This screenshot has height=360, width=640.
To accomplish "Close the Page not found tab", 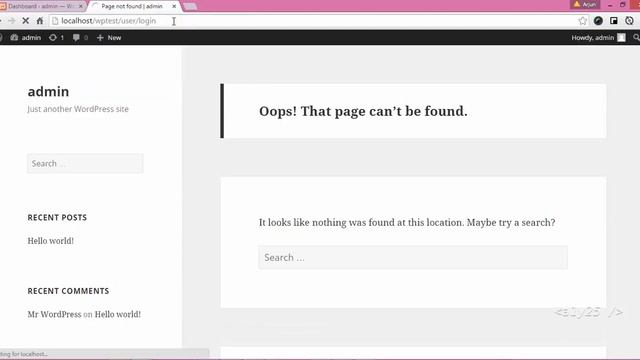I will tap(174, 6).
